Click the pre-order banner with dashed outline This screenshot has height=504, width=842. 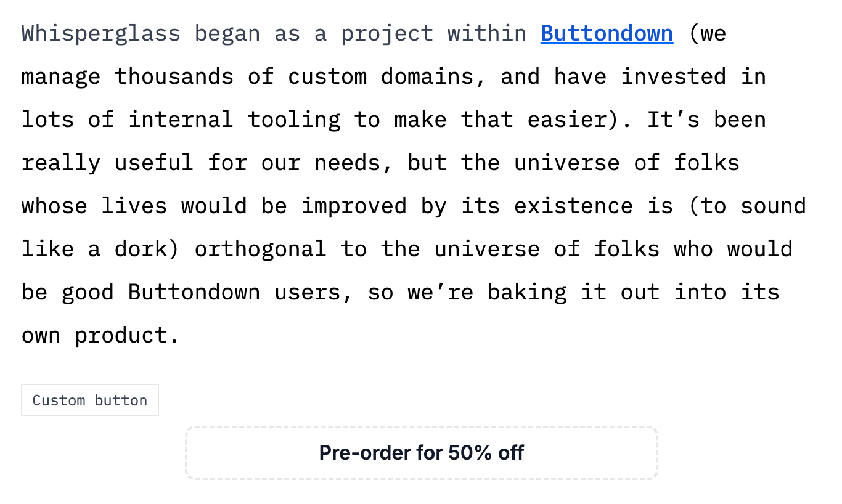[421, 452]
